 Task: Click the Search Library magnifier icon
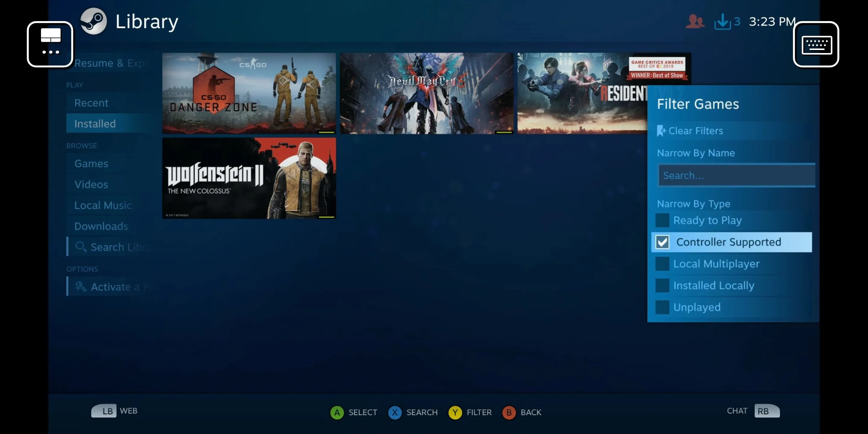(80, 247)
